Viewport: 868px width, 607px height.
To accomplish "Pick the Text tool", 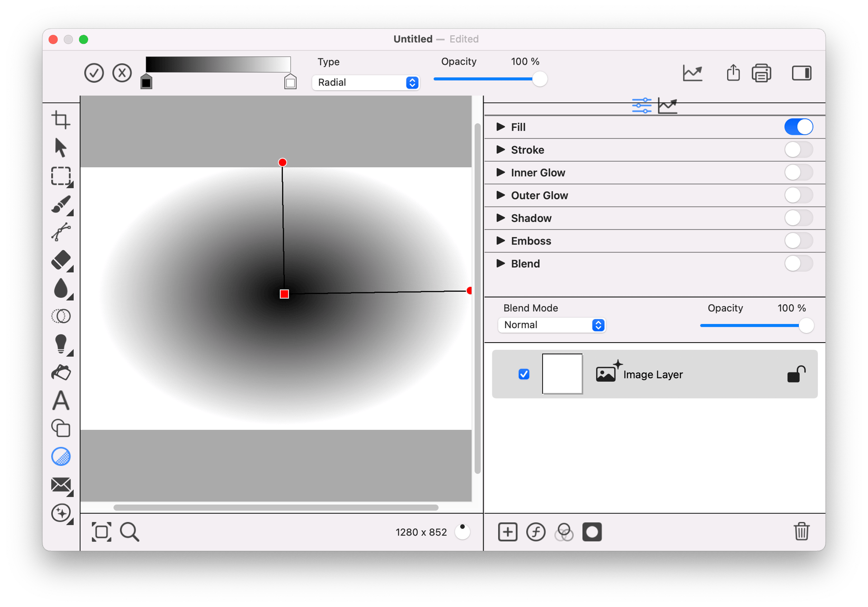I will pyautogui.click(x=61, y=400).
